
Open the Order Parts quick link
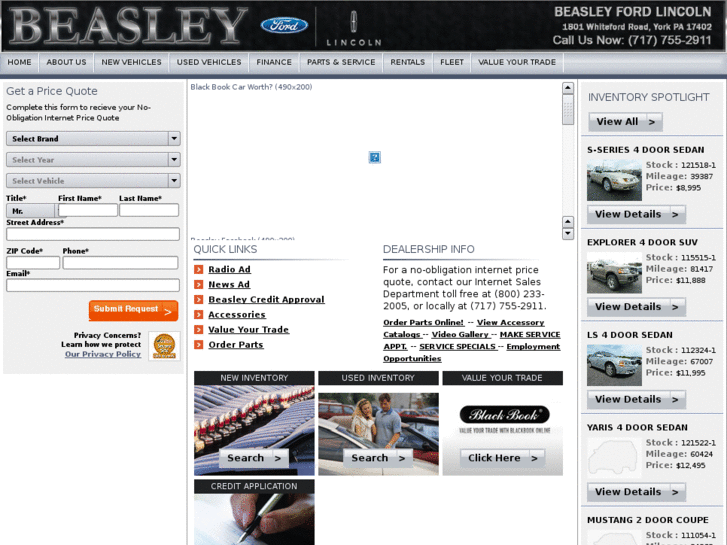[x=236, y=345]
